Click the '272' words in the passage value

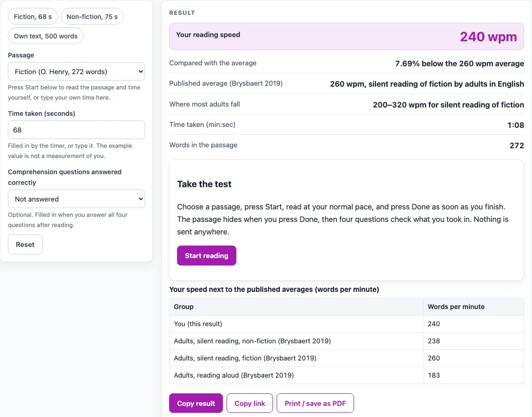[x=517, y=145]
